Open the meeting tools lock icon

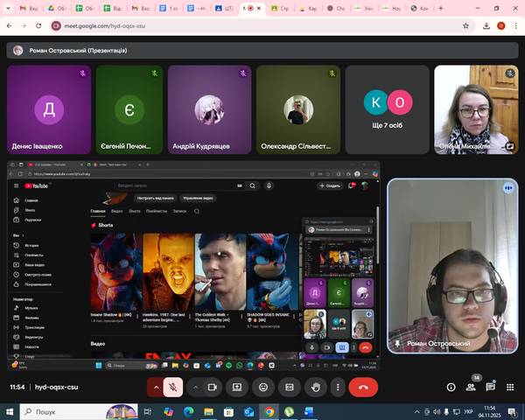[x=510, y=387]
